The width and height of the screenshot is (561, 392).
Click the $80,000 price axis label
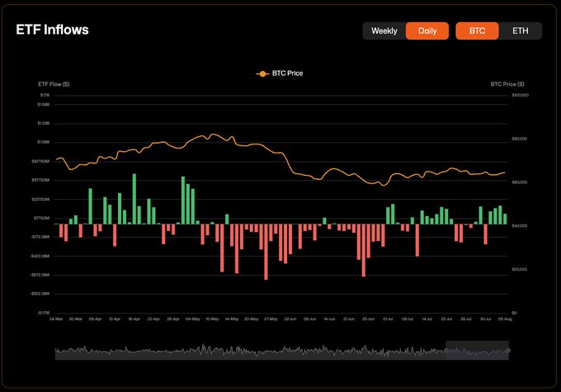(520, 139)
